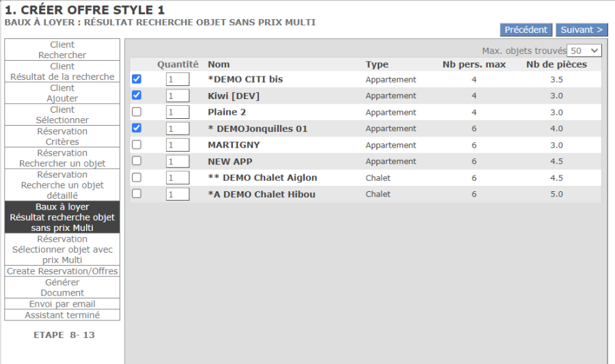This screenshot has height=364, width=615.
Task: Click the Précédent button
Action: tap(526, 30)
